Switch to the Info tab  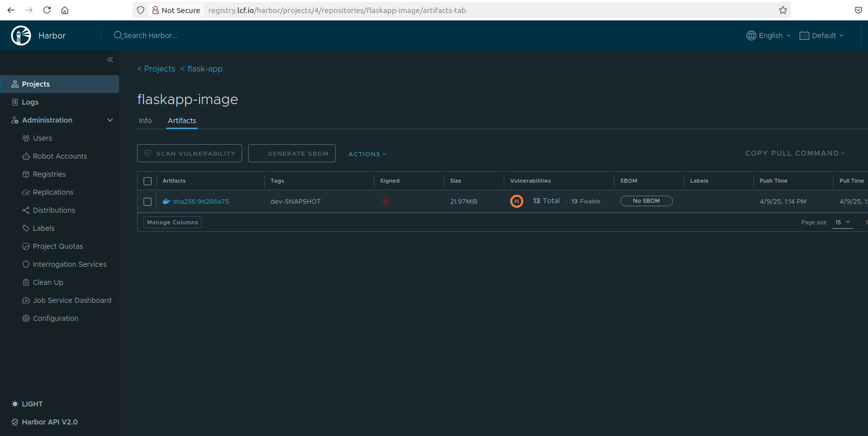coord(145,121)
